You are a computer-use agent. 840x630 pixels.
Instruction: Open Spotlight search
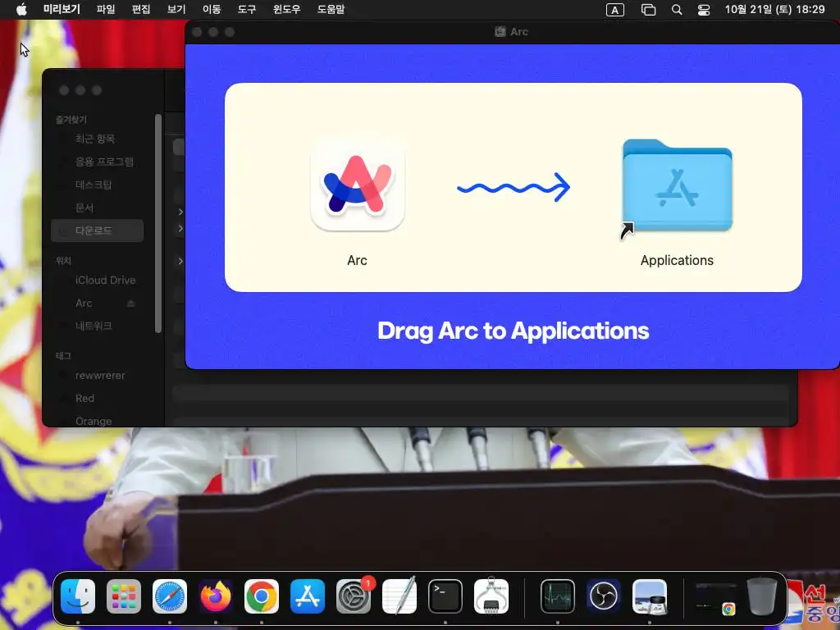click(x=677, y=10)
